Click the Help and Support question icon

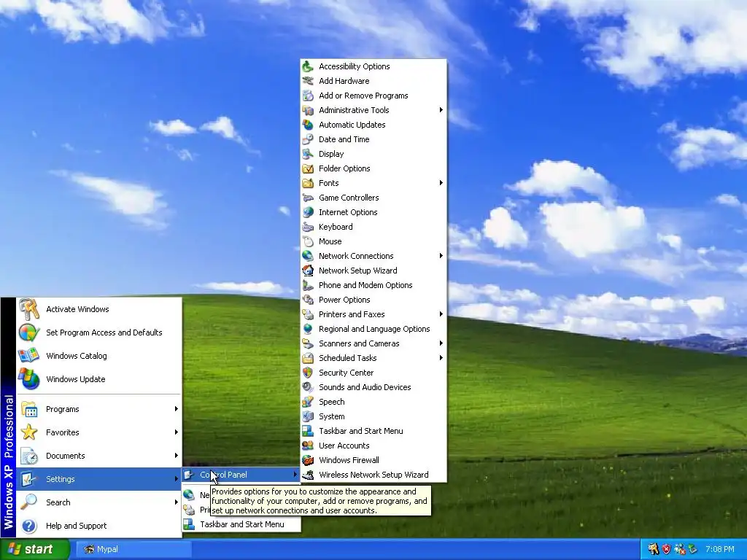point(29,526)
